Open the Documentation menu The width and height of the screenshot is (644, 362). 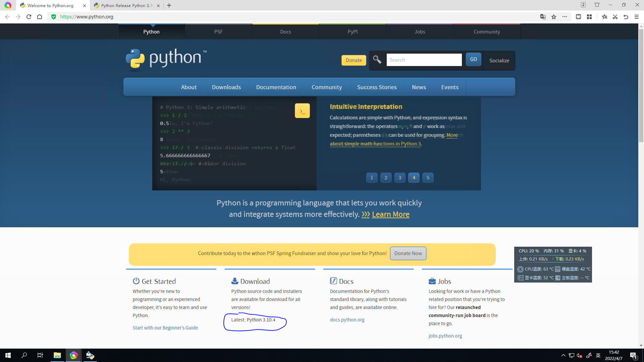click(x=276, y=87)
